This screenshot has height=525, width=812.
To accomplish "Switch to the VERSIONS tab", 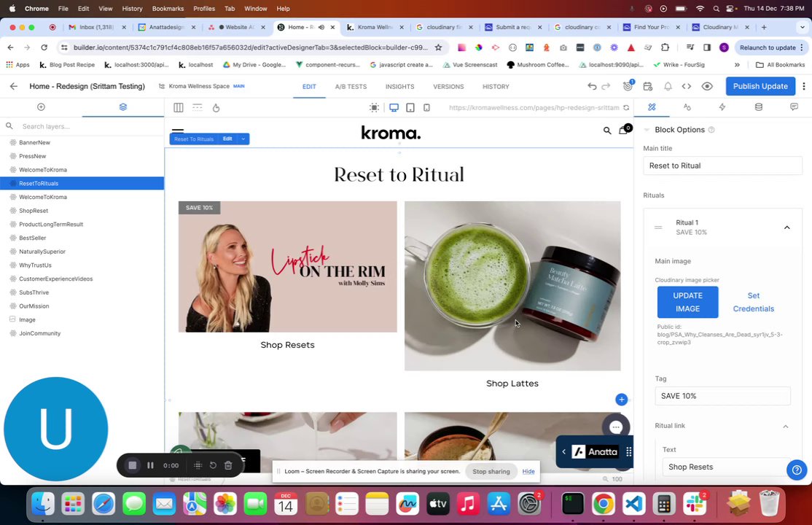I will point(448,87).
